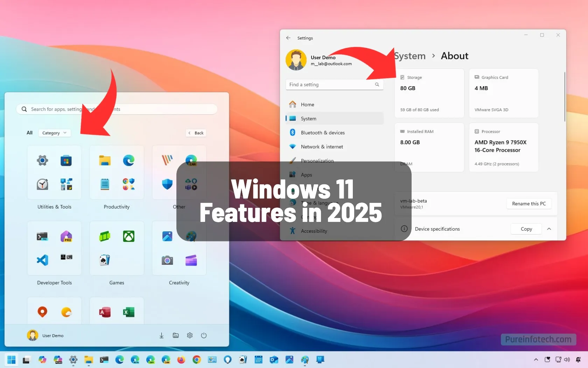Open Task View from the taskbar

click(x=26, y=360)
